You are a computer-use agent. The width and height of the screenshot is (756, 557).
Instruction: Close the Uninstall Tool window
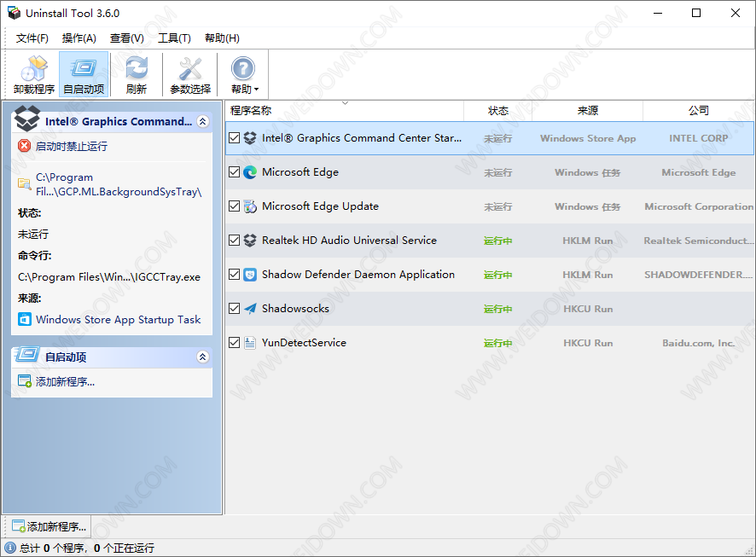736,13
